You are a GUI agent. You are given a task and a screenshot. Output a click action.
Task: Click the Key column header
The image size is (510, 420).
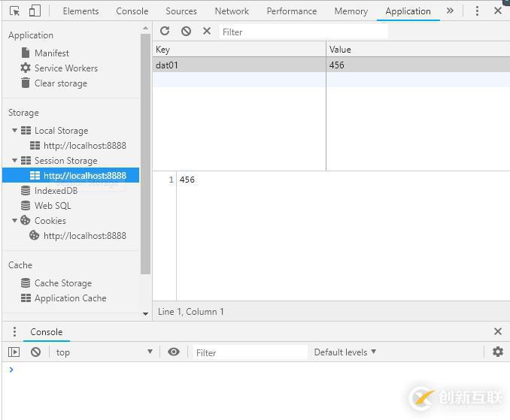(x=239, y=50)
